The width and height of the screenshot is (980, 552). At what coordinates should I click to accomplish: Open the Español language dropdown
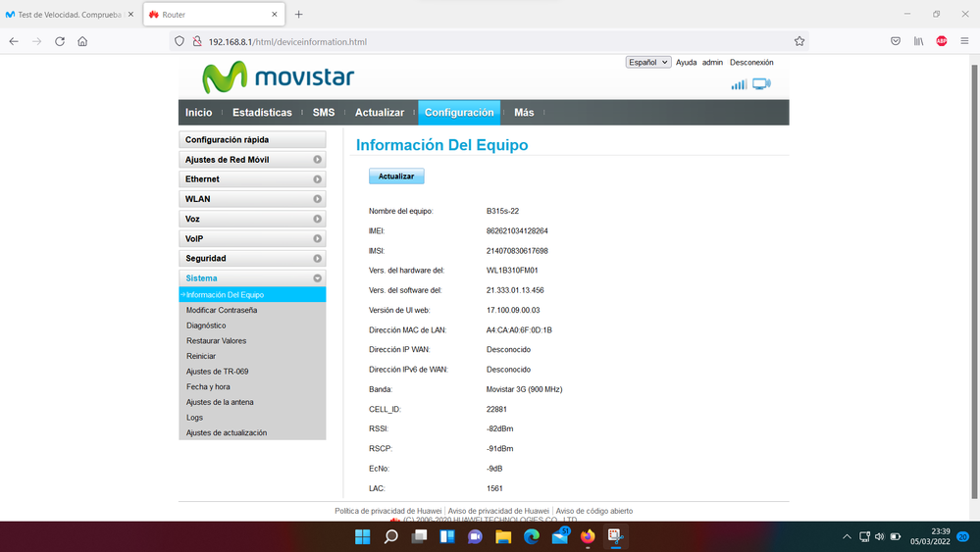[x=648, y=62]
